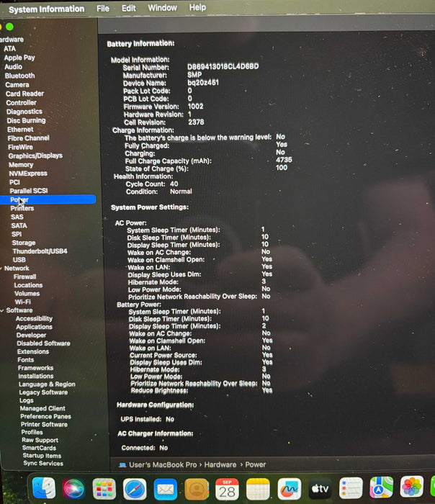Select Storage in the sidebar
435x504 pixels.
click(x=24, y=243)
